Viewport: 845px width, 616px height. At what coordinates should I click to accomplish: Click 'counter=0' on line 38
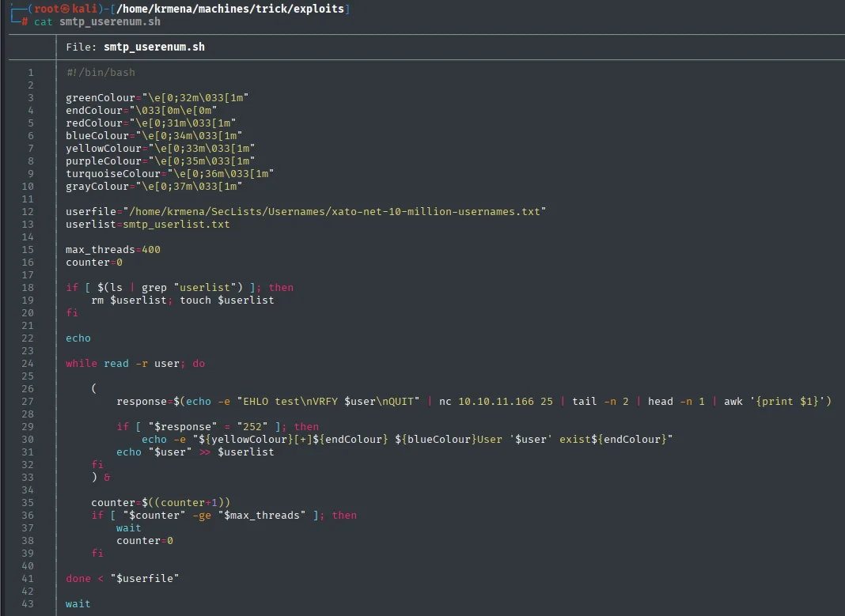pyautogui.click(x=145, y=541)
